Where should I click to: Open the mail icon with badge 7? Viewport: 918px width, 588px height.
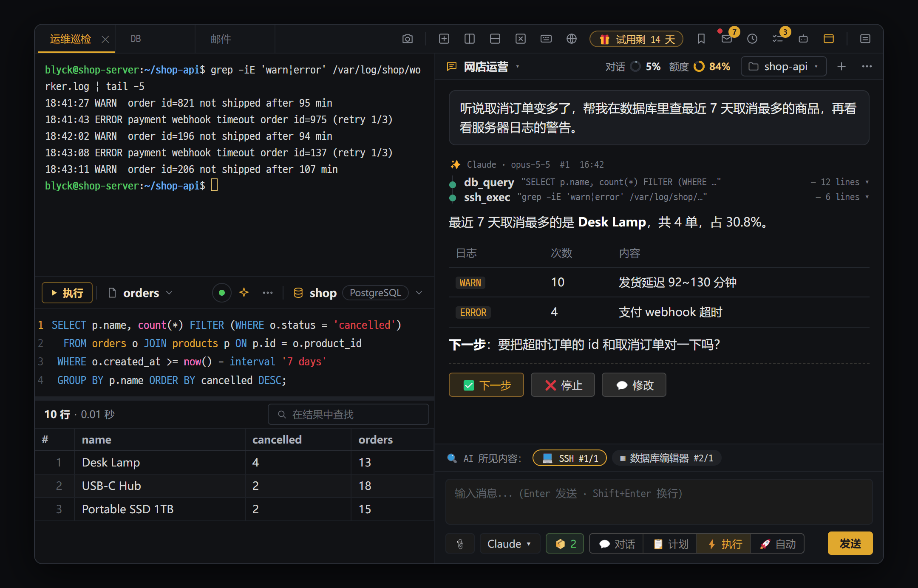click(727, 39)
